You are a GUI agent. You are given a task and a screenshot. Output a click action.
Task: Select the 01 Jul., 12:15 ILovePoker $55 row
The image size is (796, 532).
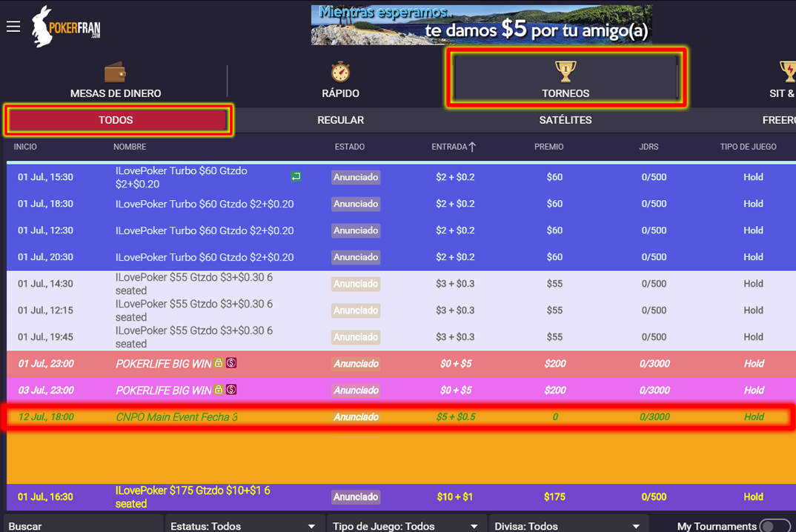point(401,310)
